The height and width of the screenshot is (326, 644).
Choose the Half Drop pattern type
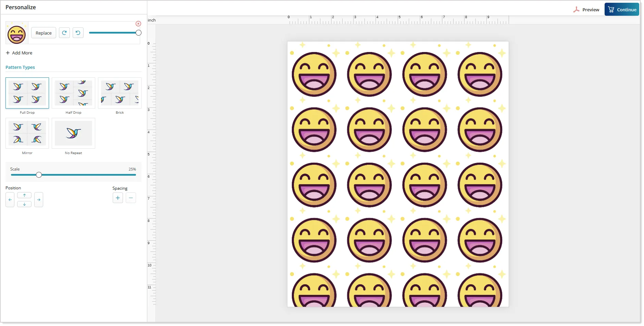pos(73,93)
